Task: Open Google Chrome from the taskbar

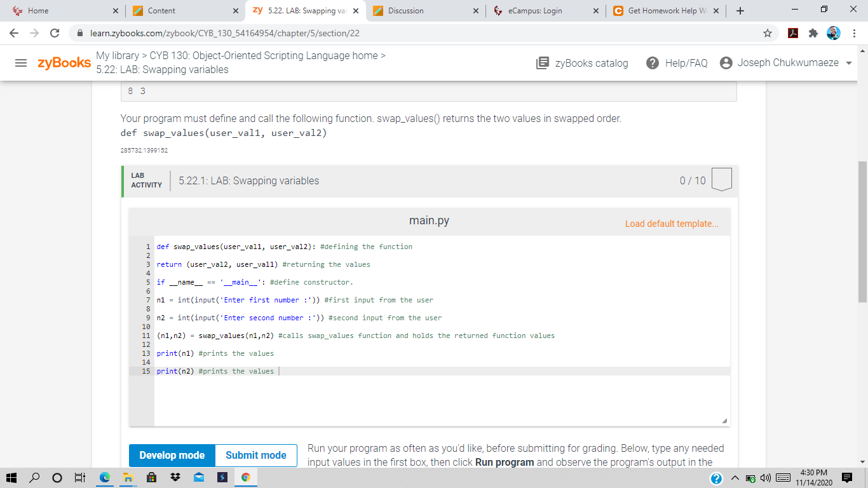Action: [245, 477]
